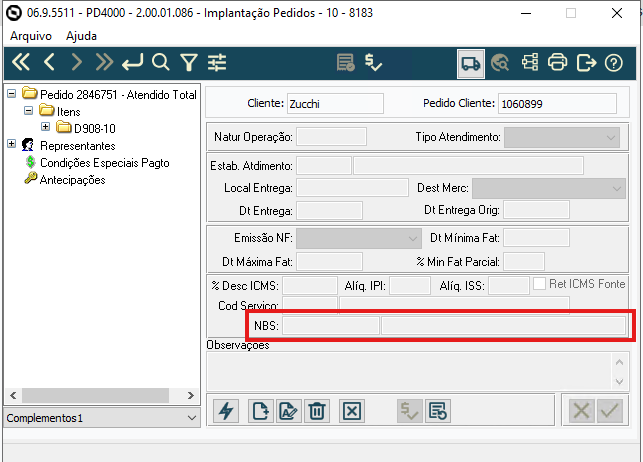Viewport: 643px width, 462px height.
Task: Open the sliders settings icon
Action: point(217,63)
